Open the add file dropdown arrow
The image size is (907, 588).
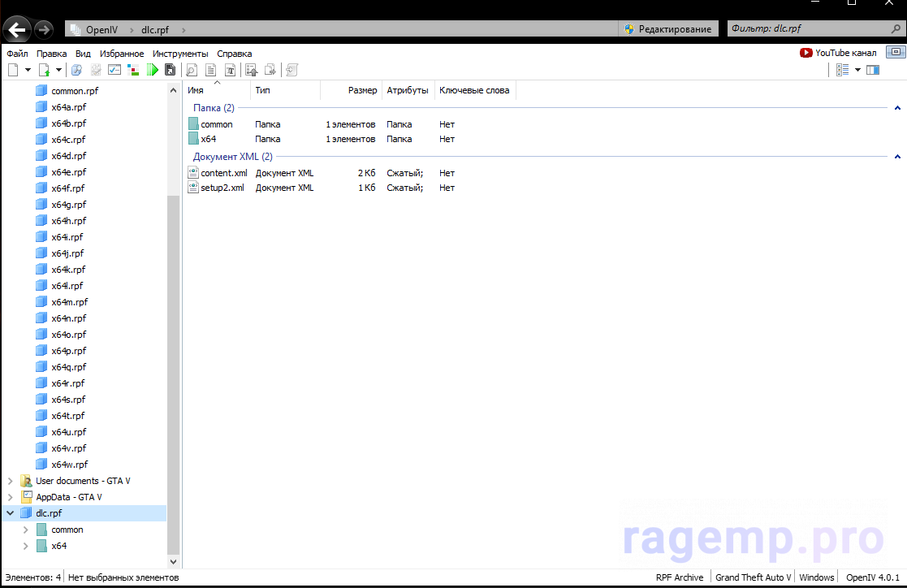[x=58, y=70]
